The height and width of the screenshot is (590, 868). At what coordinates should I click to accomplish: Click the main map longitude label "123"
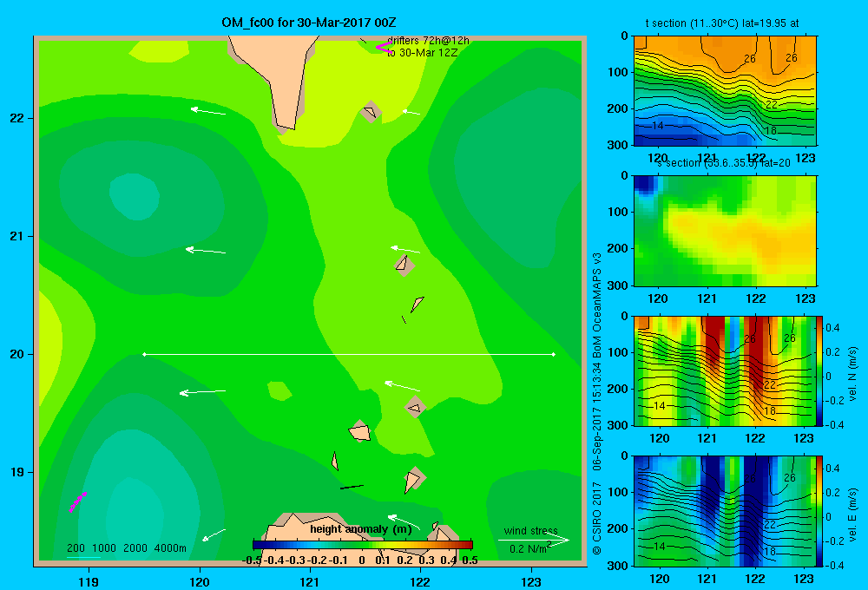(531, 581)
